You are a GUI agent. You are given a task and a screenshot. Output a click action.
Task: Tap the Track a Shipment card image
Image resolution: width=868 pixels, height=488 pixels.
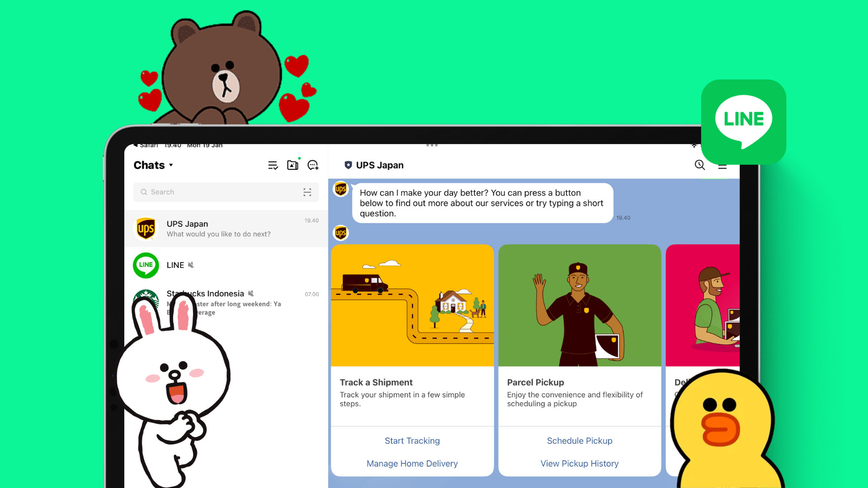click(412, 305)
